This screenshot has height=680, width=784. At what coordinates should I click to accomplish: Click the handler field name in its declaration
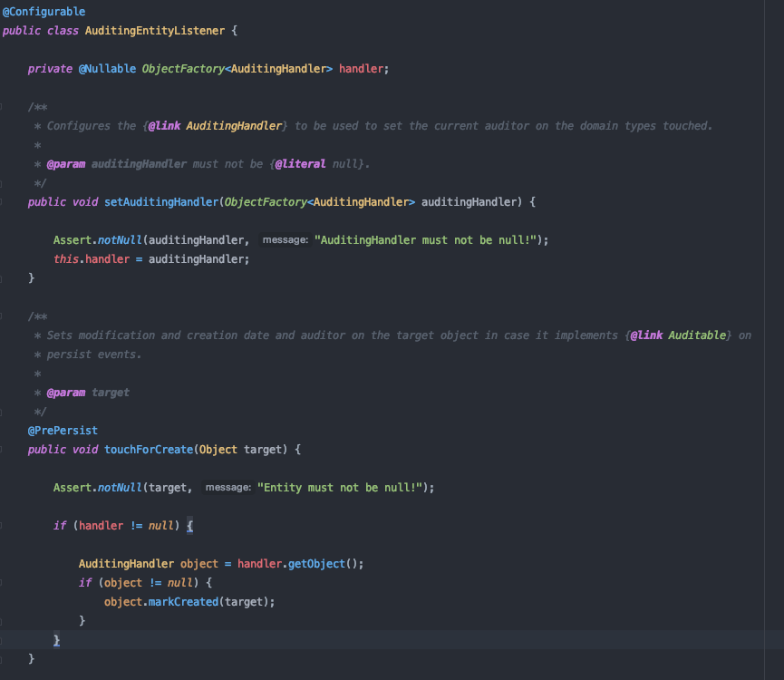(361, 69)
